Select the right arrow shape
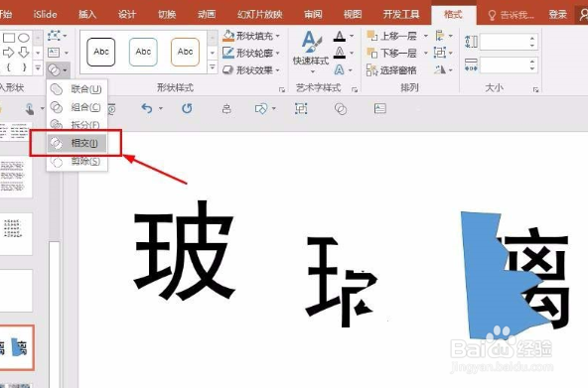The width and height of the screenshot is (588, 388). [x=9, y=53]
